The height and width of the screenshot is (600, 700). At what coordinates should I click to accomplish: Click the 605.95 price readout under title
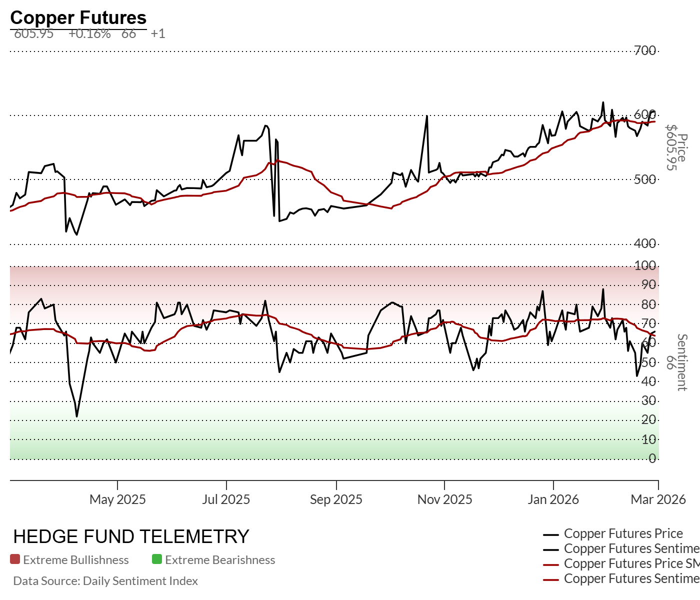pos(33,34)
